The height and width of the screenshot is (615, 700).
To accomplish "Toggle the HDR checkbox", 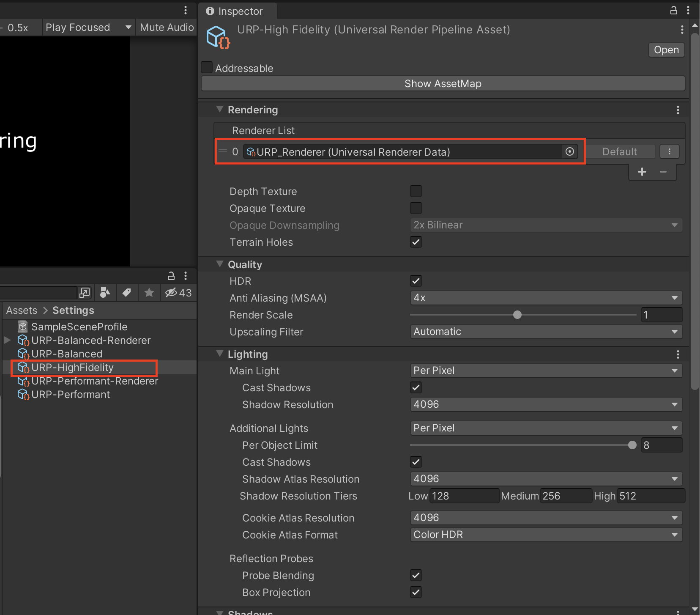I will pyautogui.click(x=416, y=281).
